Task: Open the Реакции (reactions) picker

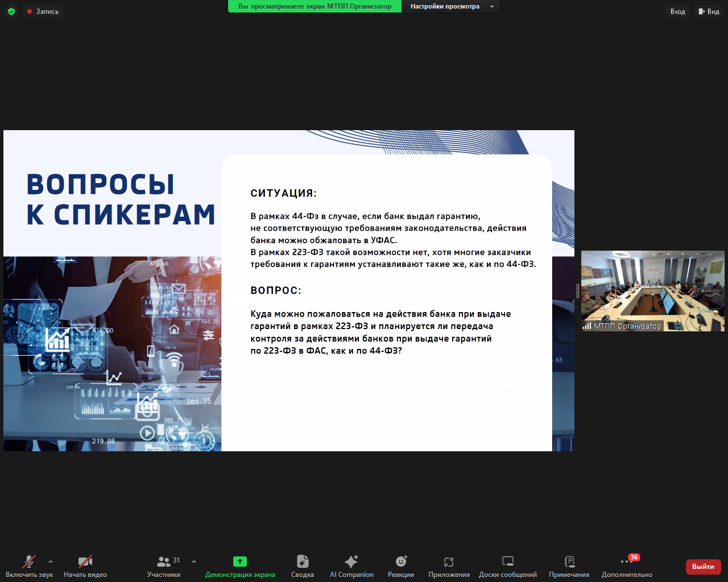Action: (401, 566)
